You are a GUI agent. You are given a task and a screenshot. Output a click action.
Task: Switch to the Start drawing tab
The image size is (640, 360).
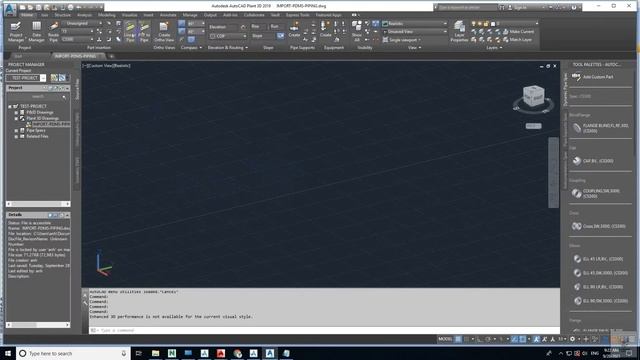pos(18,56)
